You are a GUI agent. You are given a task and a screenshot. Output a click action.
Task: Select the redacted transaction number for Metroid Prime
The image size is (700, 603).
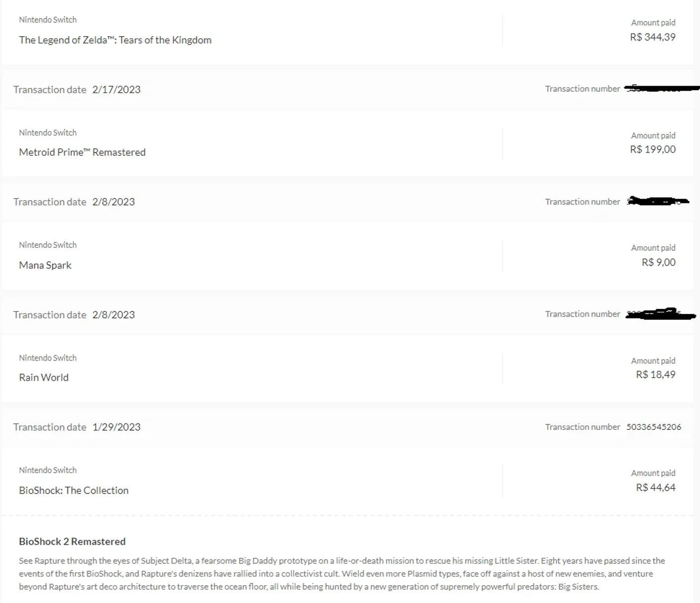pos(662,89)
